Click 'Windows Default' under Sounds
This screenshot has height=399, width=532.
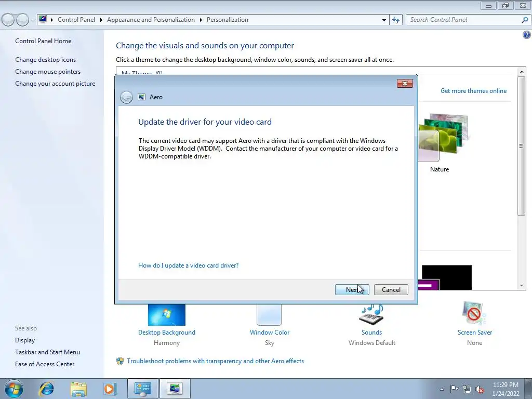point(372,343)
